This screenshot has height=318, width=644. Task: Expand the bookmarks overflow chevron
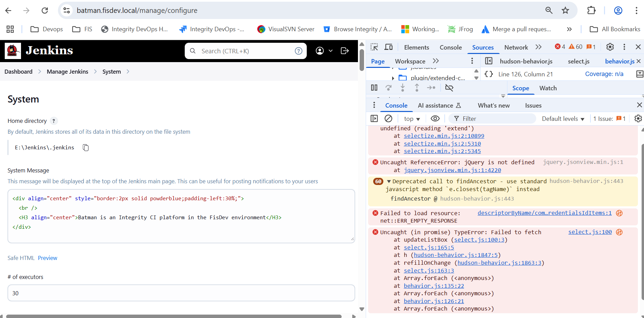[x=569, y=29]
